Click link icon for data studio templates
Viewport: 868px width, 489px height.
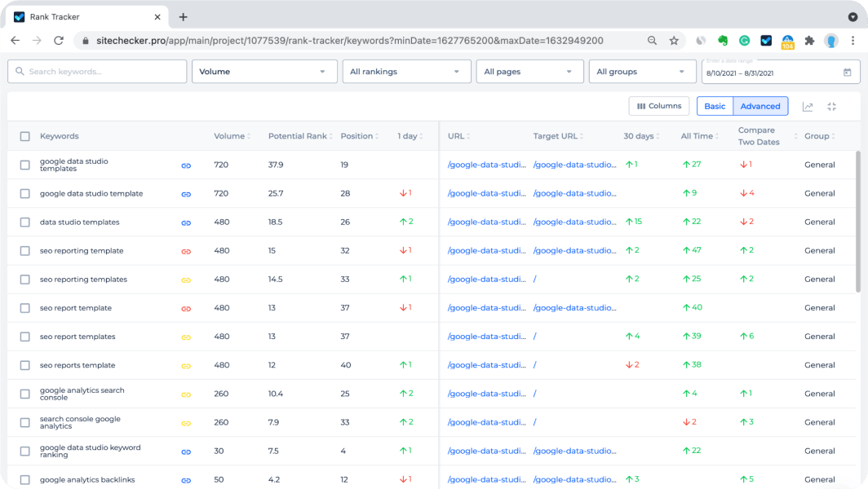click(186, 223)
